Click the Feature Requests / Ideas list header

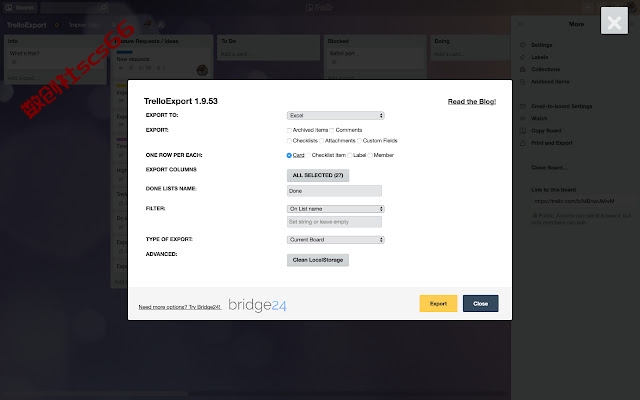tap(147, 41)
